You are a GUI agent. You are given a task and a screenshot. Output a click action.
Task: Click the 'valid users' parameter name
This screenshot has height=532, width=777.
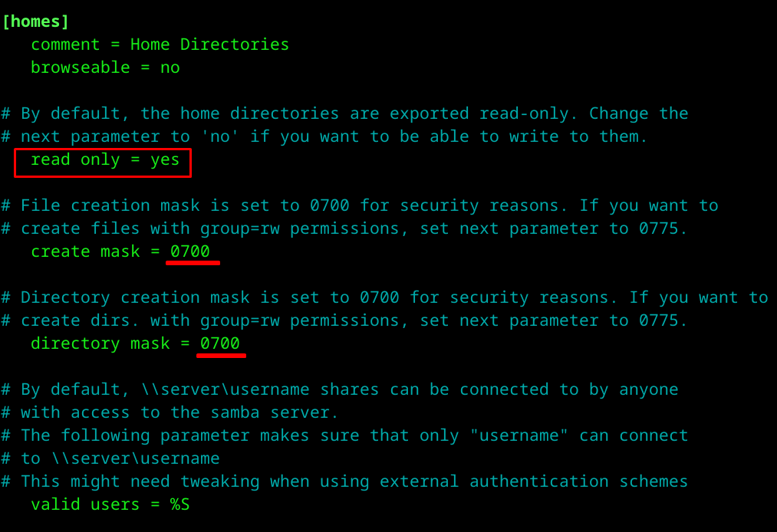pos(85,504)
